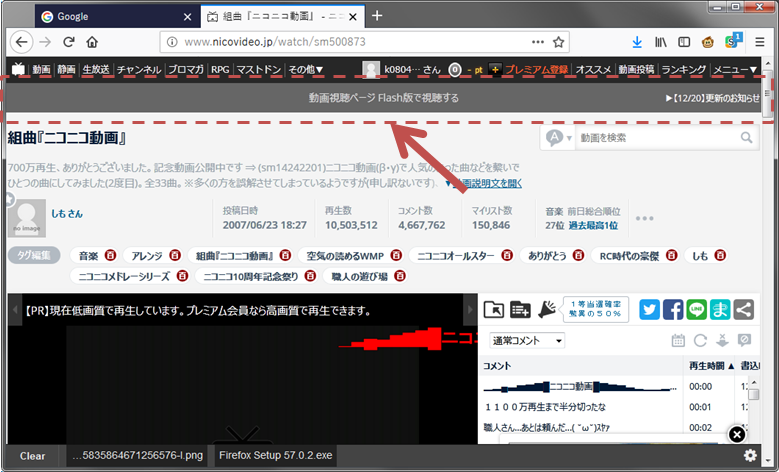
Task: Open the Firefox library icon
Action: coord(660,42)
